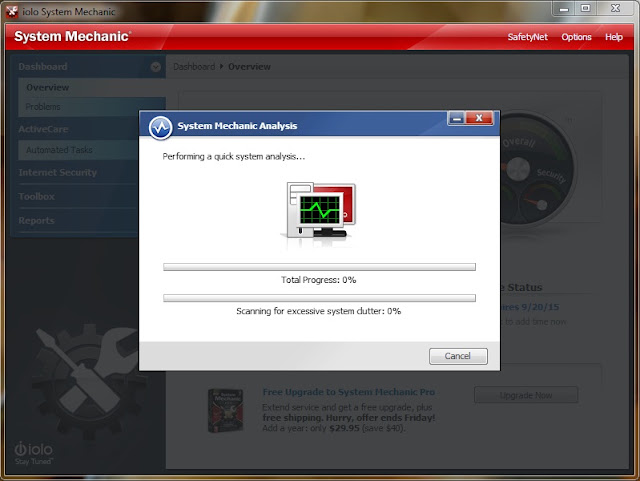Click the computer monitor analysis graphic
Viewport: 640px width, 481px height.
click(x=320, y=212)
